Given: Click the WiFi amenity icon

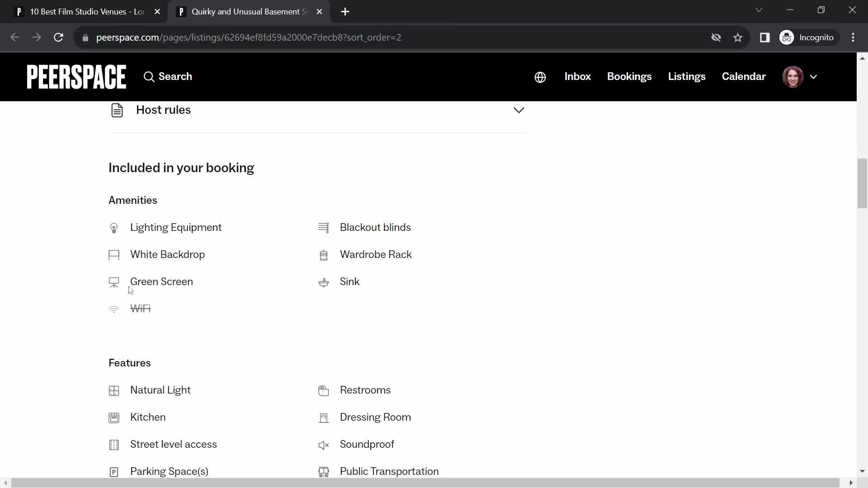Looking at the screenshot, I should 114,309.
